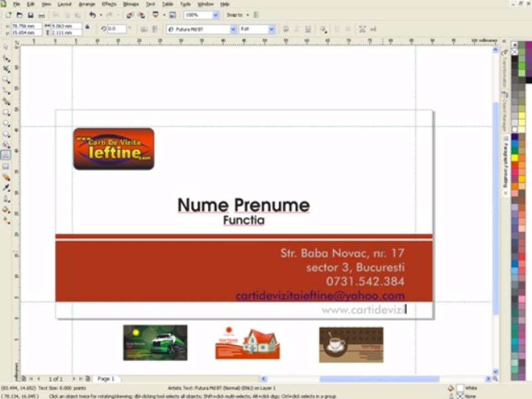The height and width of the screenshot is (399, 532).
Task: Open the Edit menu
Action: click(30, 4)
